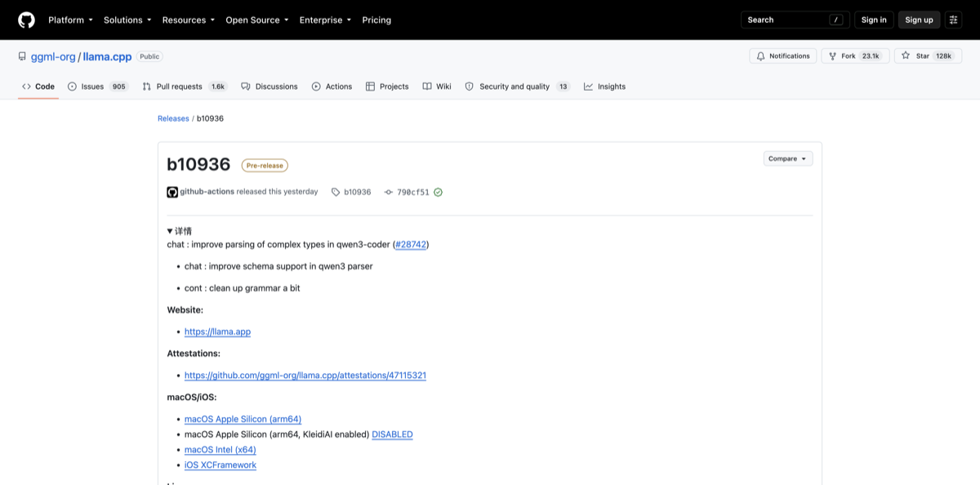Open the Issues tab
Screen dimensions: 980x485
click(x=98, y=87)
